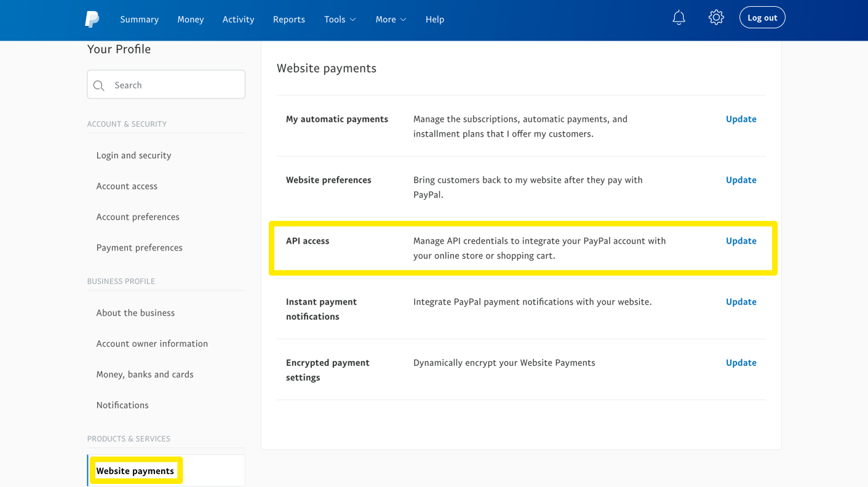Select Account owner information
This screenshot has width=868, height=487.
[152, 344]
